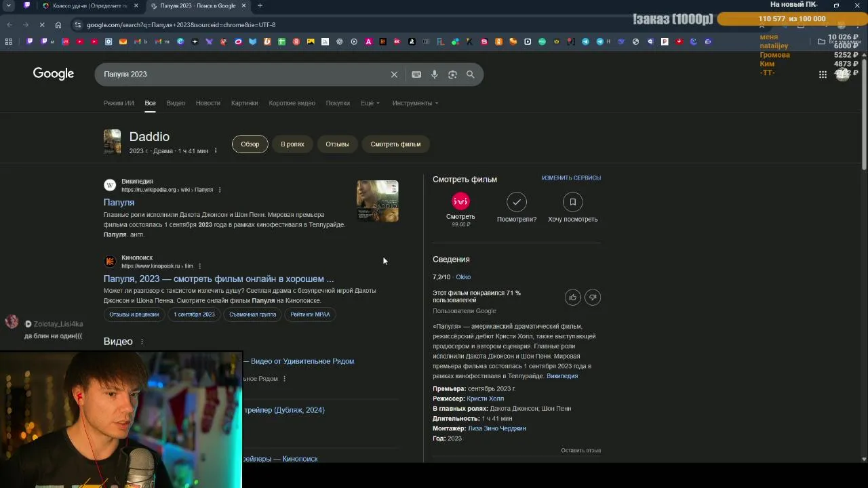This screenshot has height=488, width=868.
Task: Open options dots next to Видео heading
Action: tap(142, 342)
